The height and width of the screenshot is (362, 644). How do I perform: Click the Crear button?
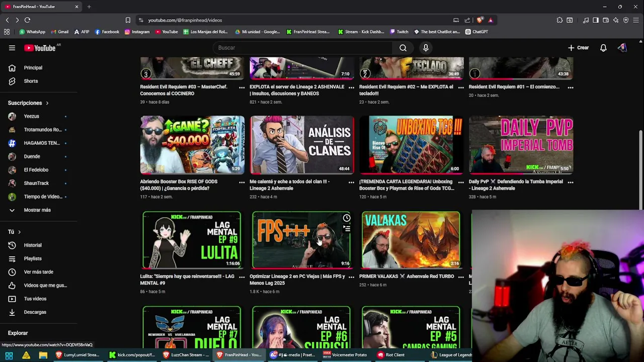(578, 48)
